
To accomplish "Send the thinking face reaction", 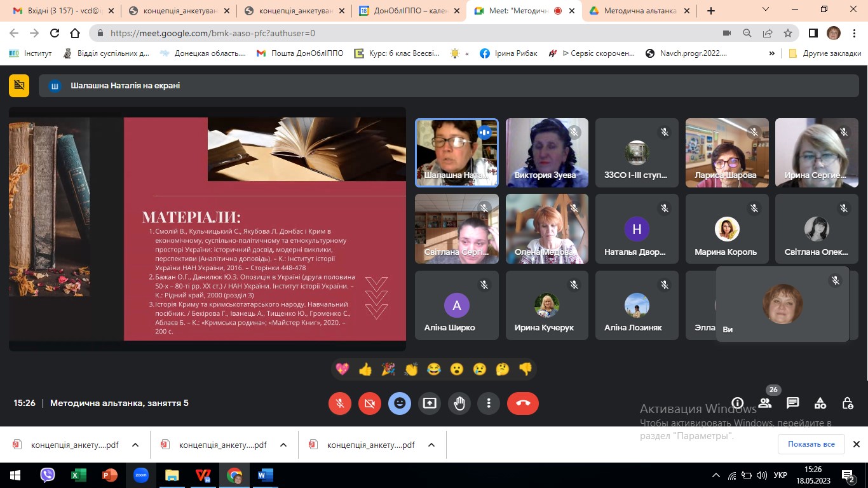I will pyautogui.click(x=503, y=369).
